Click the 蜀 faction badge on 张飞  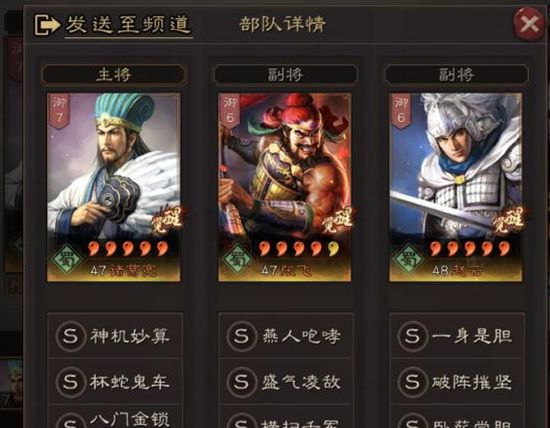pyautogui.click(x=237, y=259)
